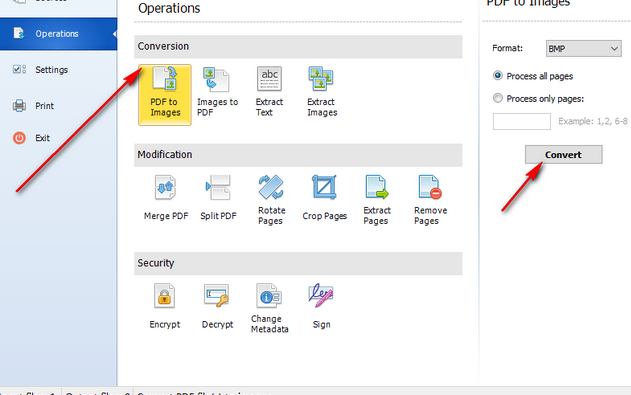Start conversion with the Convert button
The height and width of the screenshot is (395, 631).
(x=563, y=154)
